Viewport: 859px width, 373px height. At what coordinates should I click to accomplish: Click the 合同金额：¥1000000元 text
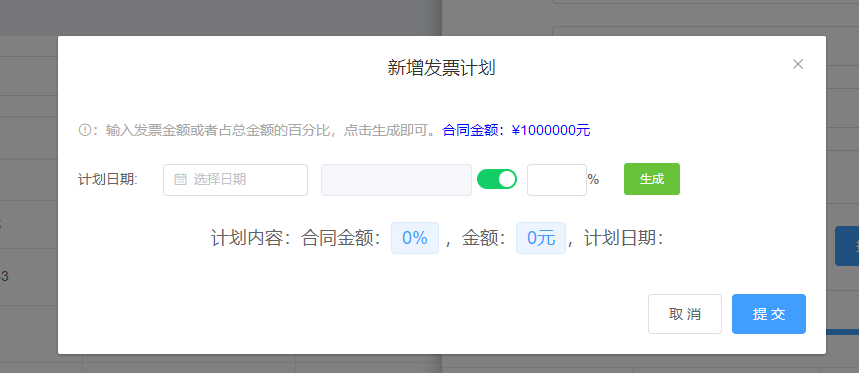coord(516,130)
